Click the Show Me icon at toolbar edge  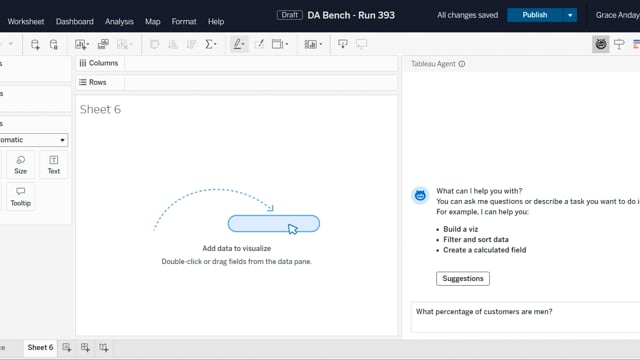pyautogui.click(x=636, y=44)
